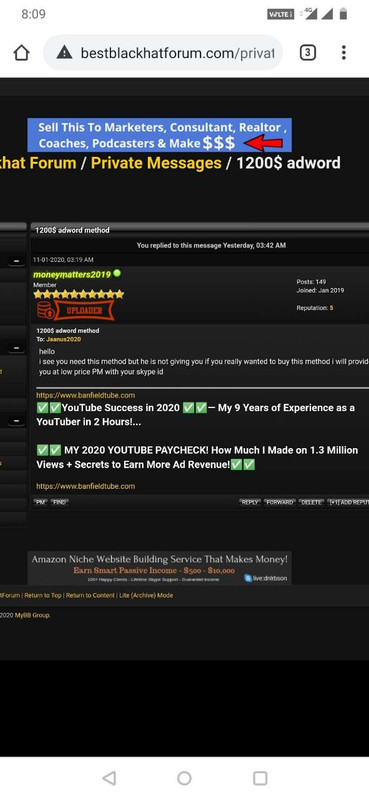This screenshot has width=369, height=800.
Task: Click the Skype icon in Amazon Niche banner
Action: [248, 578]
